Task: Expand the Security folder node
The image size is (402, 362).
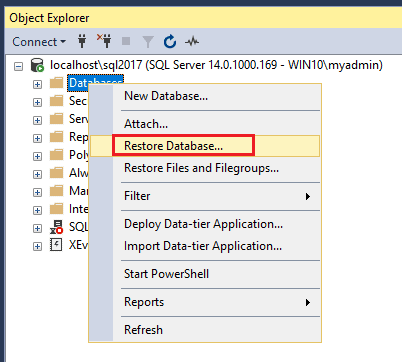Action: click(37, 102)
